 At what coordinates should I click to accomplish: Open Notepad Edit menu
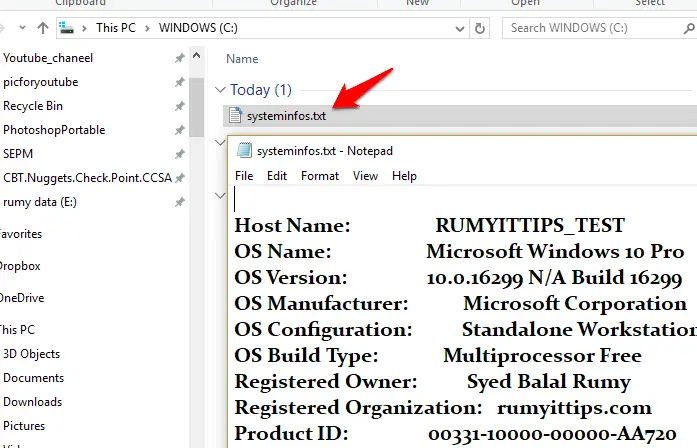(x=277, y=176)
